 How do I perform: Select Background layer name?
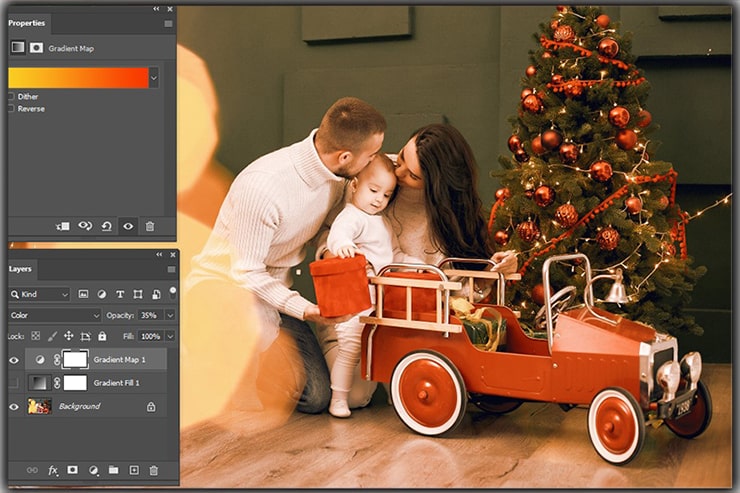(x=79, y=406)
